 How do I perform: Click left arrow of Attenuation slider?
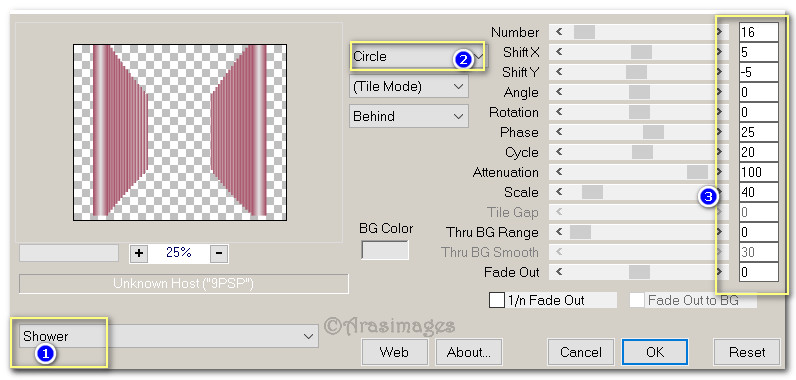pyautogui.click(x=559, y=172)
